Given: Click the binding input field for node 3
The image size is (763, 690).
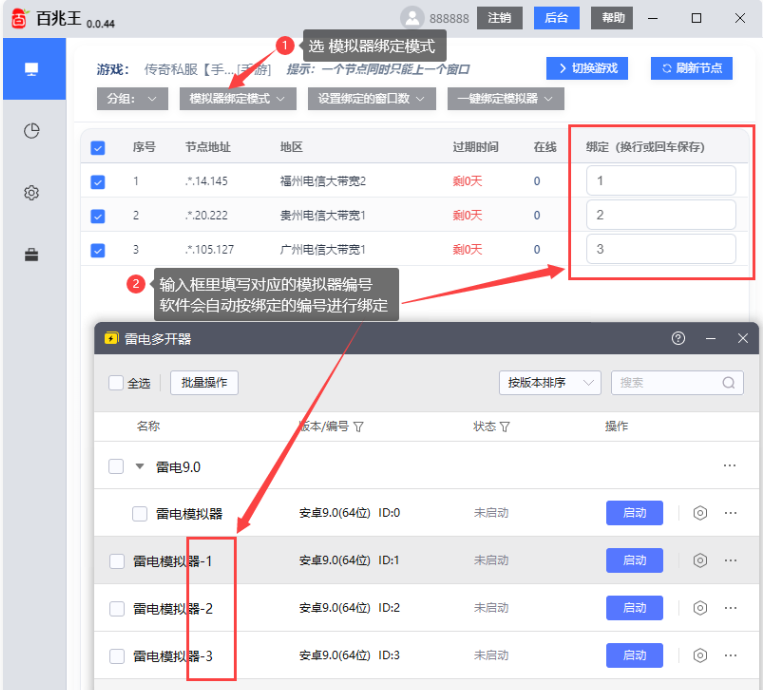Looking at the screenshot, I should [661, 249].
